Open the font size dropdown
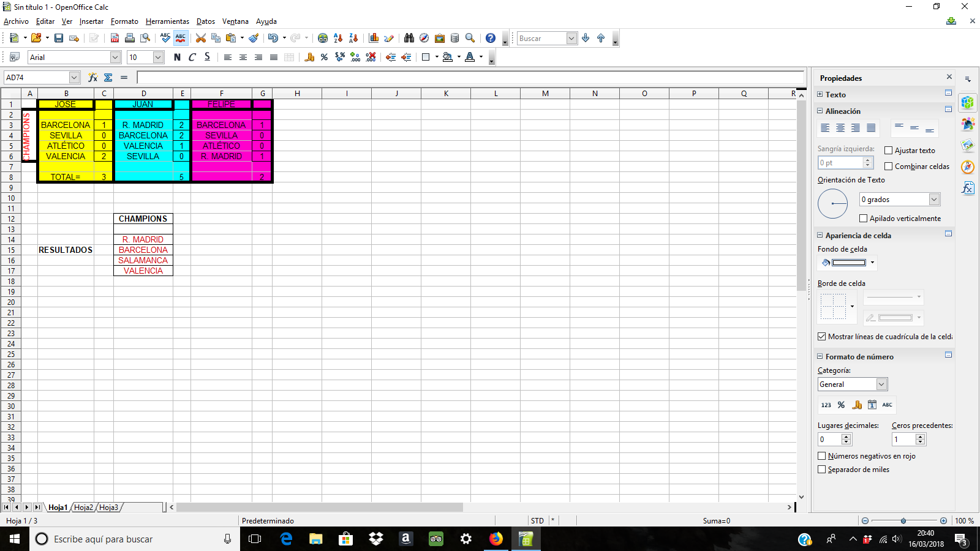The image size is (980, 551). (x=158, y=57)
